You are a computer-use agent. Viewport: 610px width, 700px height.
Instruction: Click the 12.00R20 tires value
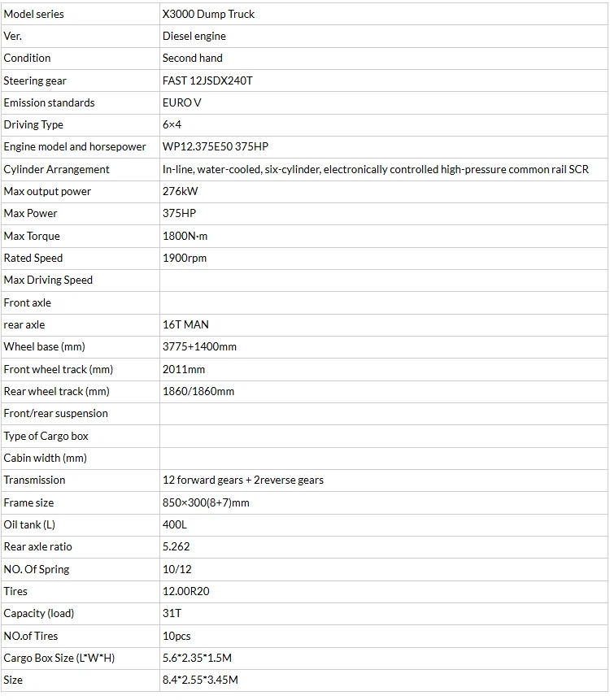(185, 591)
